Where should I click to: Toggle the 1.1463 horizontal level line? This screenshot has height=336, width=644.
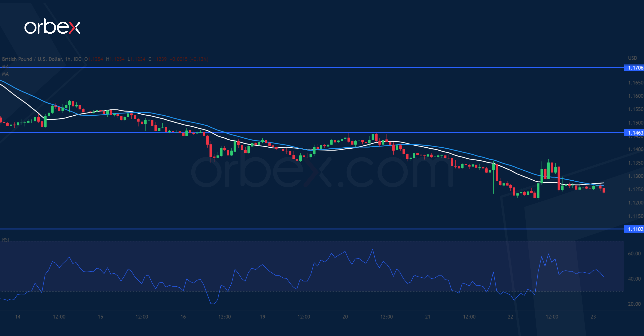300,133
